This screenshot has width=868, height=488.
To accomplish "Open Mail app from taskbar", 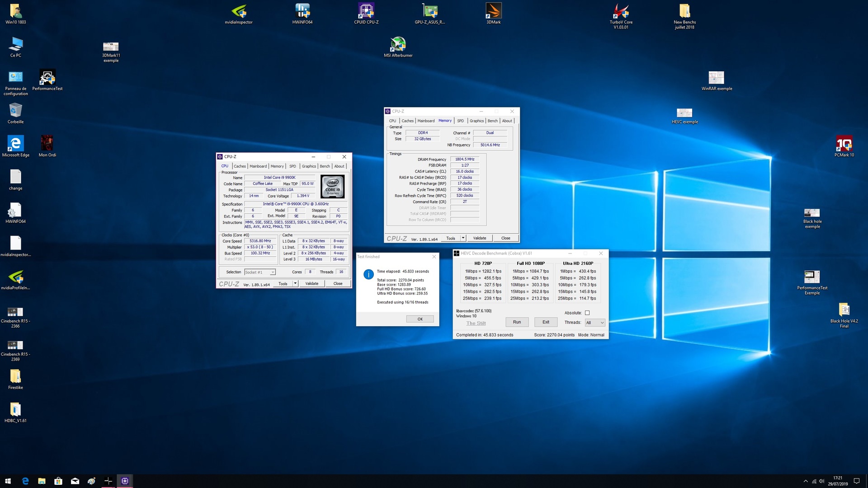I will click(75, 481).
